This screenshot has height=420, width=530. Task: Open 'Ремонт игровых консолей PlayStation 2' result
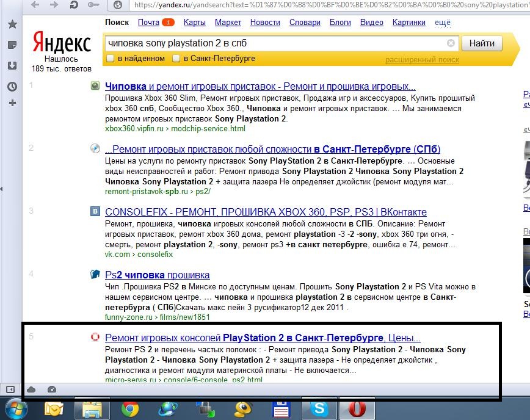click(263, 338)
